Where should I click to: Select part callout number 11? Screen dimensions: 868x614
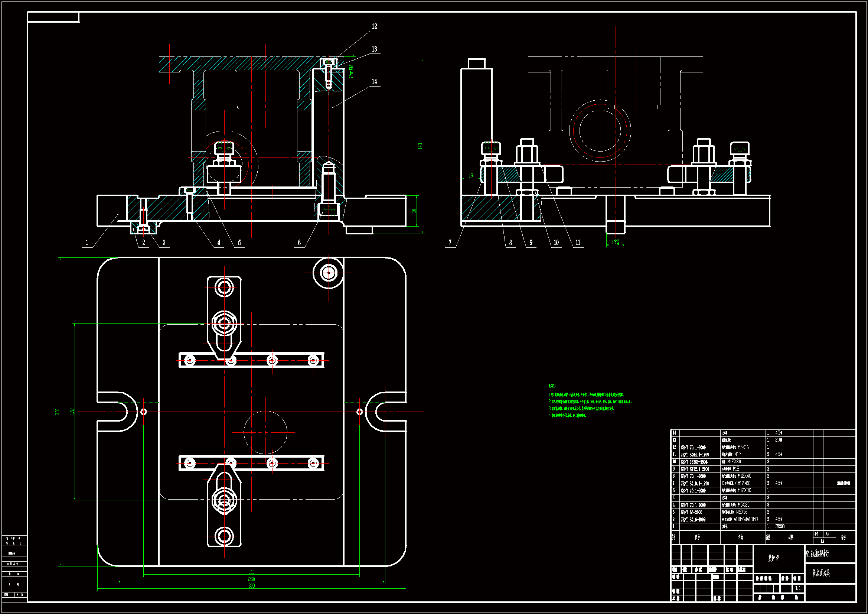tap(578, 243)
